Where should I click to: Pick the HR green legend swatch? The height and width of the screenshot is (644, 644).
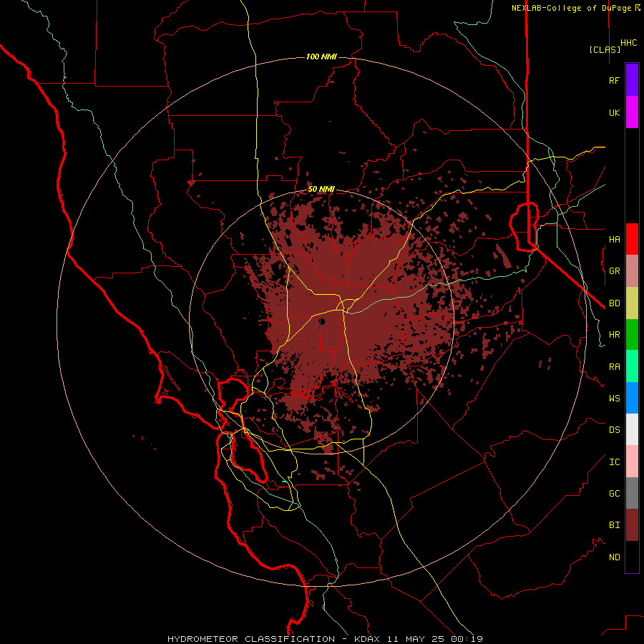pyautogui.click(x=632, y=335)
